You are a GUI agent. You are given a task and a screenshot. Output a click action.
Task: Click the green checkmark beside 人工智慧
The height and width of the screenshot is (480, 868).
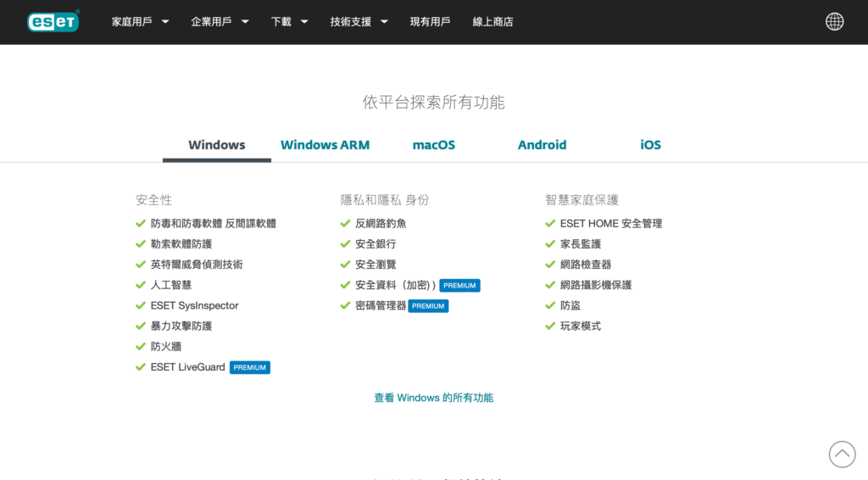tap(141, 285)
